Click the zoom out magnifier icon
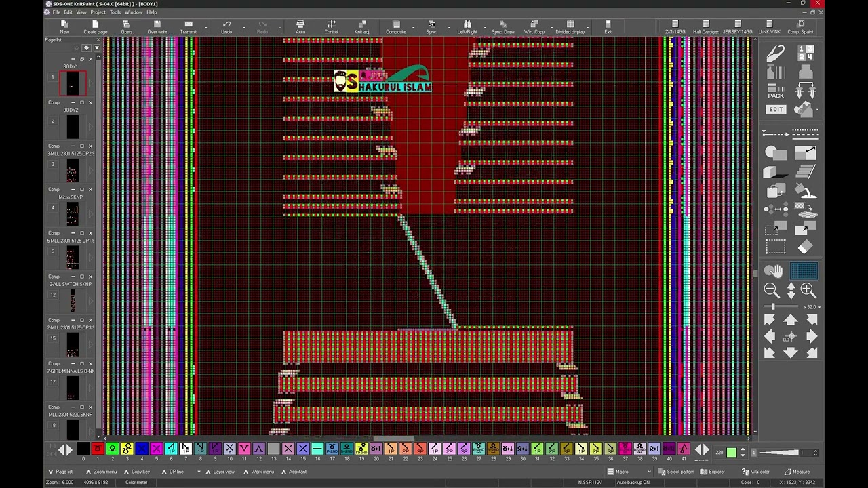Screen dimensions: 868x488 (x=772, y=290)
